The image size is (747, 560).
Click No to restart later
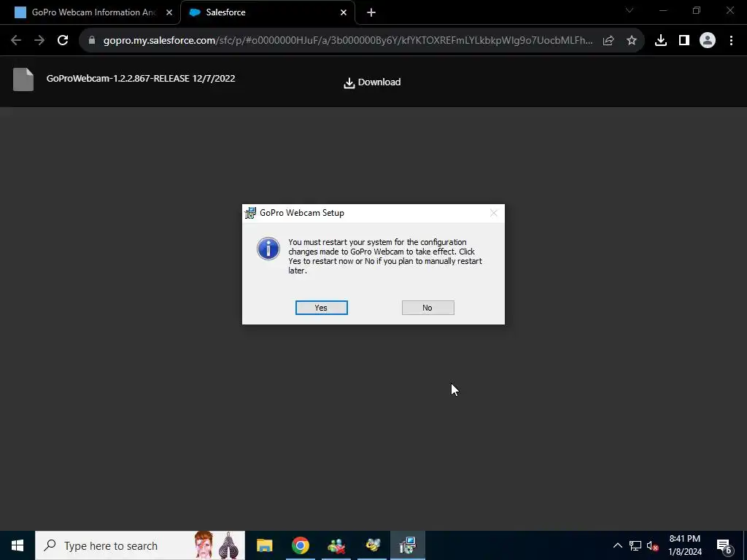(427, 308)
